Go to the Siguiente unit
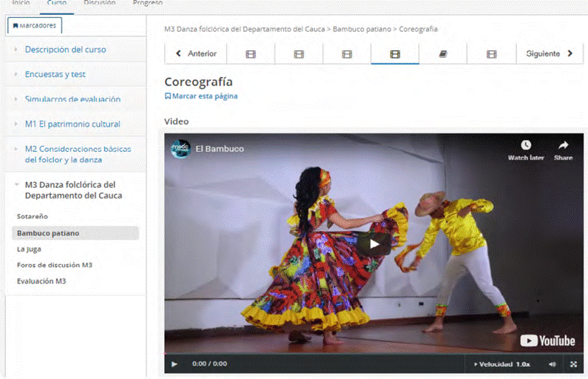 pos(549,54)
